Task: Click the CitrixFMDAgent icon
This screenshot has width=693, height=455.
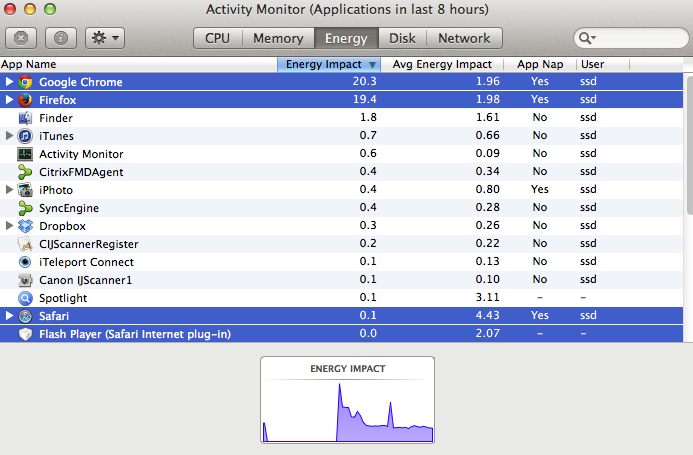Action: point(25,172)
